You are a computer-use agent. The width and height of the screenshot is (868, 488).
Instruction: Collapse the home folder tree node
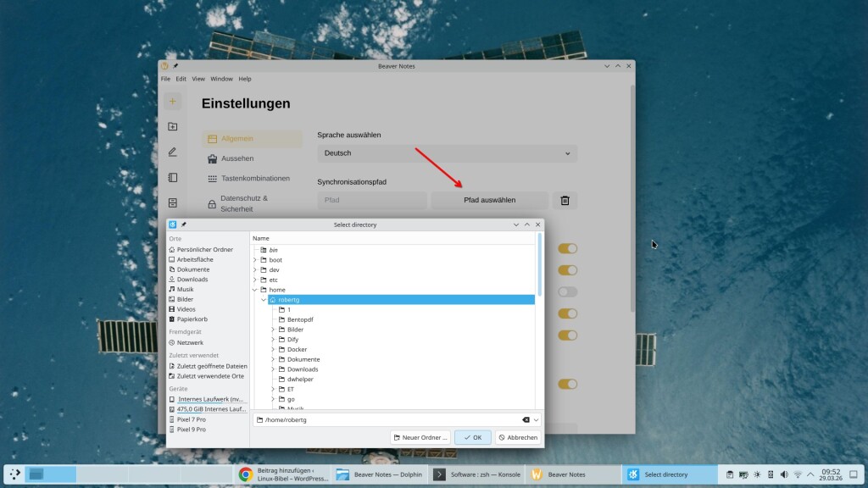point(254,290)
